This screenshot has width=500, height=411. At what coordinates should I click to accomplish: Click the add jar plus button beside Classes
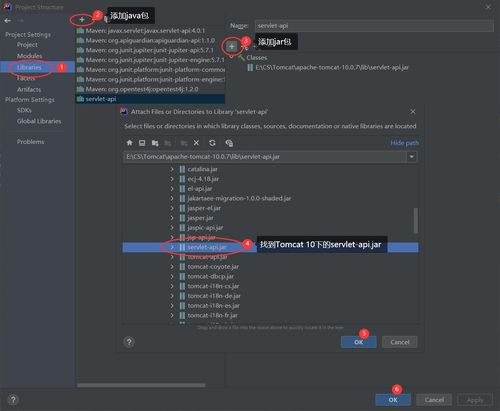(x=232, y=46)
